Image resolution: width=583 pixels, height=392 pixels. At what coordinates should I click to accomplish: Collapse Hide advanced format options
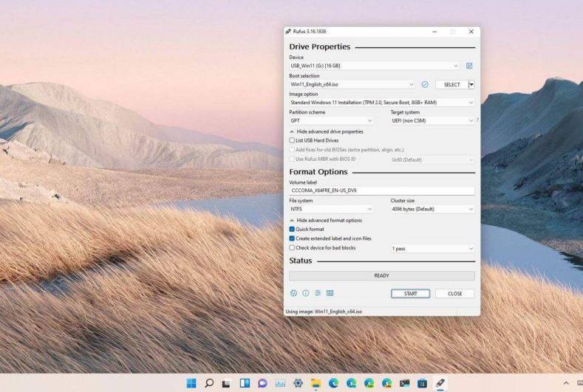pos(326,220)
